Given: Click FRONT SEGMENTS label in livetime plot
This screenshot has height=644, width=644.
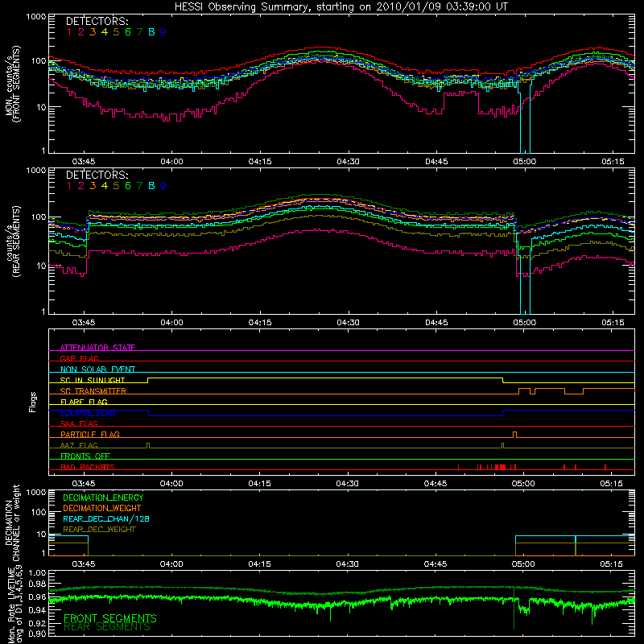Looking at the screenshot, I should [x=110, y=618].
